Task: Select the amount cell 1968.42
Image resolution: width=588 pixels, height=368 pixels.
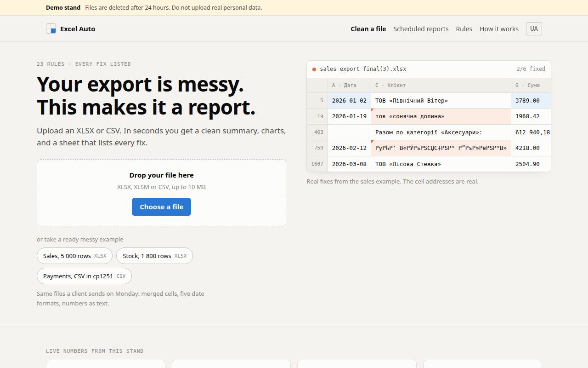Action: pyautogui.click(x=531, y=116)
